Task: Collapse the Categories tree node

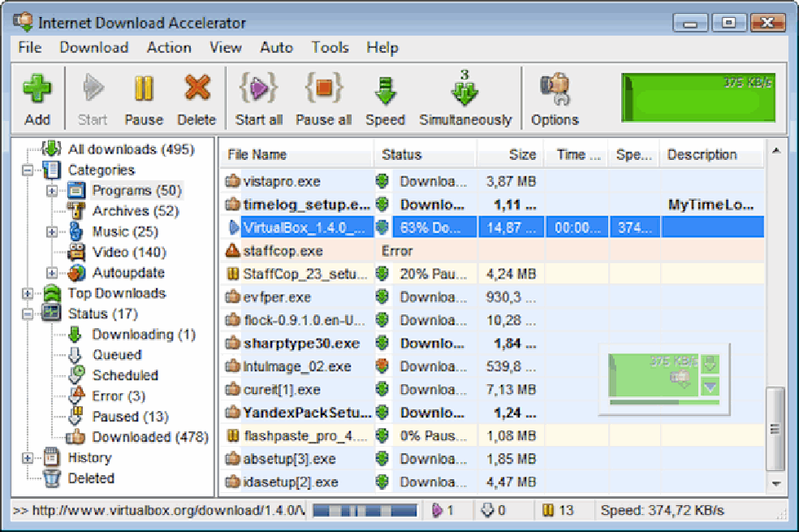Action: [x=28, y=170]
